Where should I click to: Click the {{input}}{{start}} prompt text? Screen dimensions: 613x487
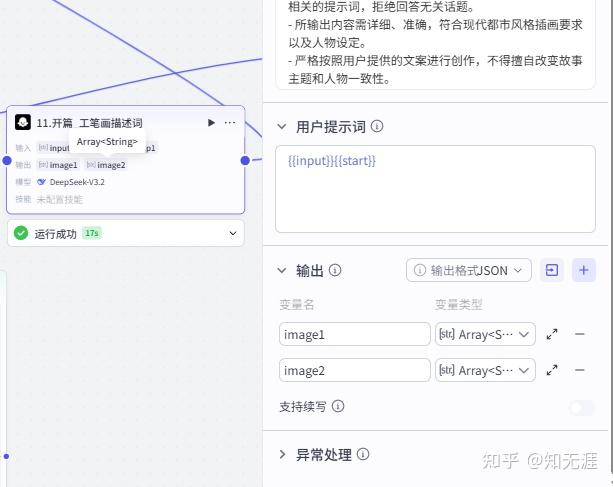[332, 161]
